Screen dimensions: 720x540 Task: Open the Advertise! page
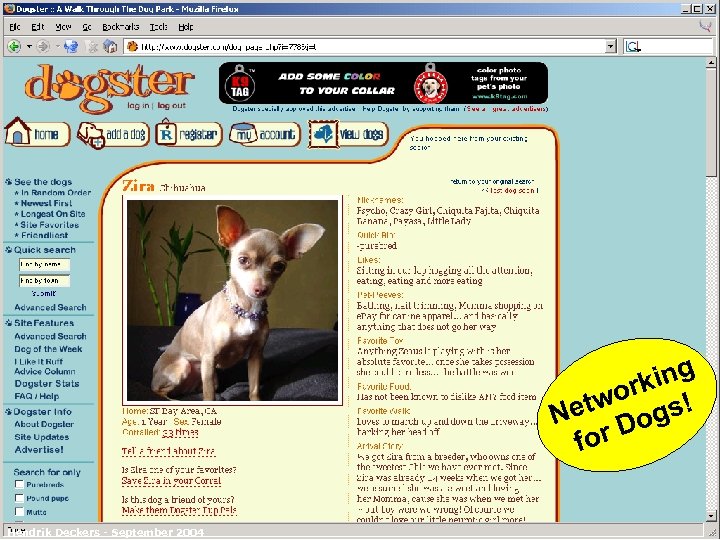click(39, 450)
